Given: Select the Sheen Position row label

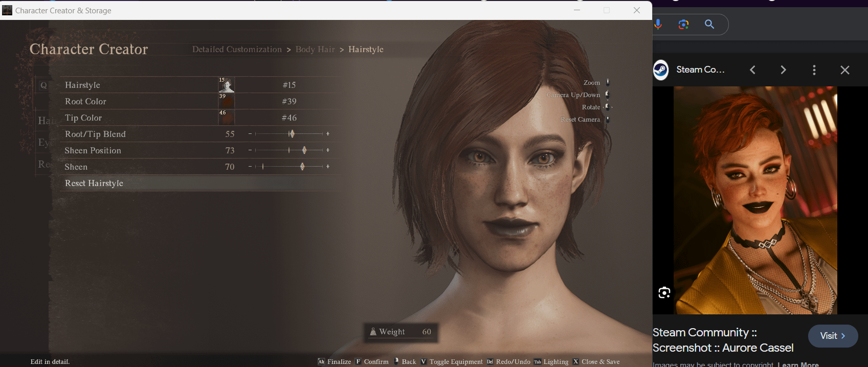Looking at the screenshot, I should [x=93, y=150].
